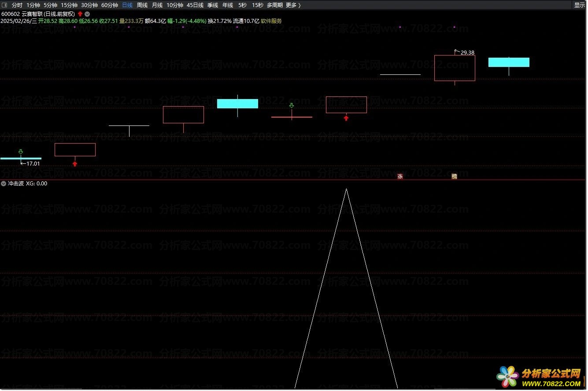
Task: Expand the 冲击波 indicator dropdown icon
Action: 4,184
